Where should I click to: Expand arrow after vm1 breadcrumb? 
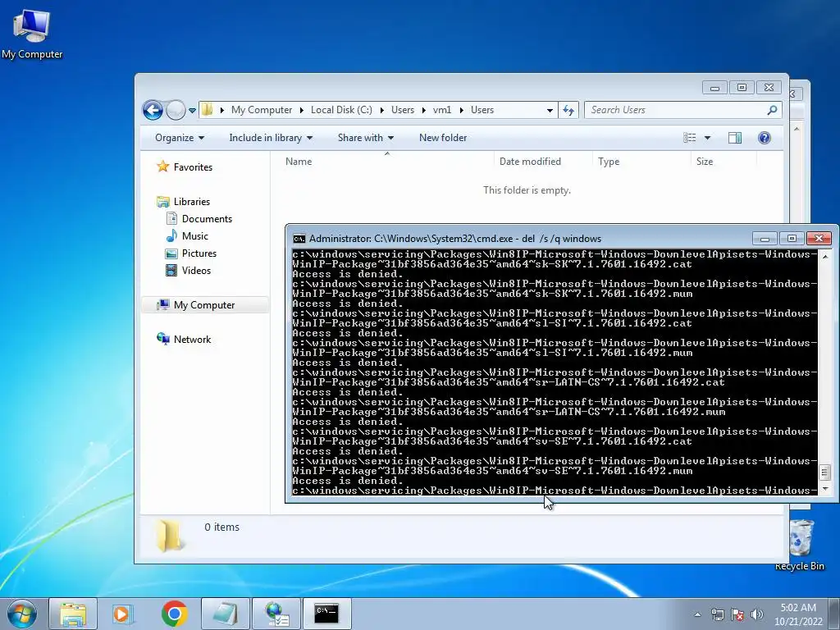click(x=461, y=110)
